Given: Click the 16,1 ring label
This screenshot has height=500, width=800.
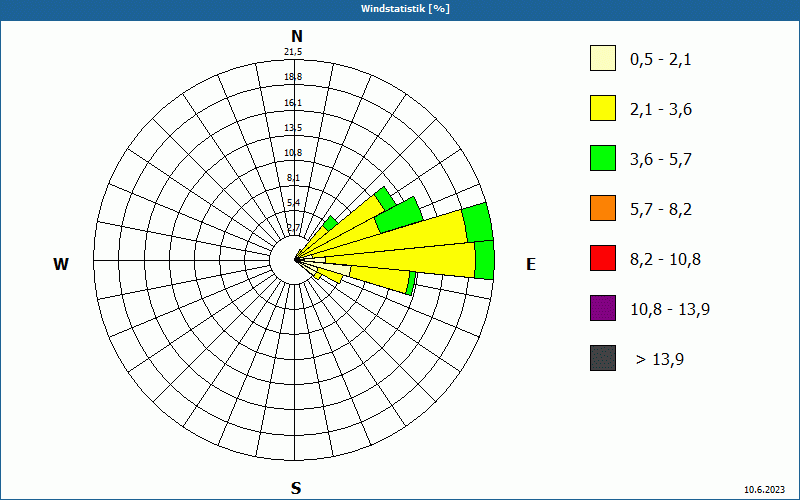Looking at the screenshot, I should coord(293,103).
